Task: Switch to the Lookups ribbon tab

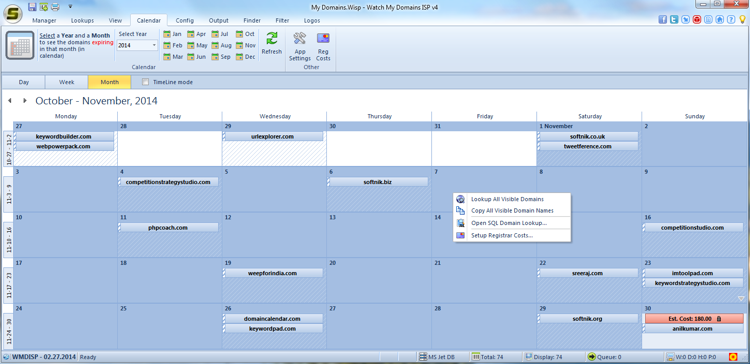Action: pos(82,21)
